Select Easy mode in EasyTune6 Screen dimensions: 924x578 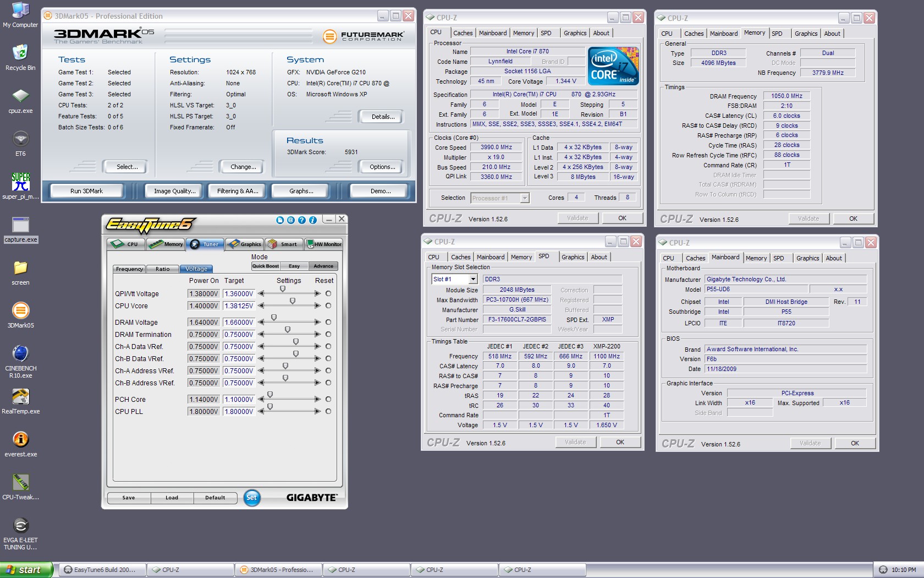294,266
